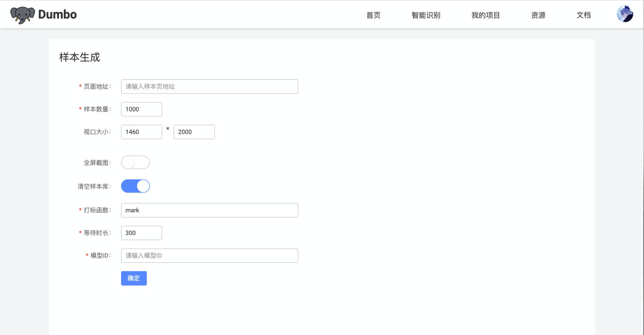The height and width of the screenshot is (335, 644).
Task: Click the 样本生成 page heading
Action: [x=80, y=58]
